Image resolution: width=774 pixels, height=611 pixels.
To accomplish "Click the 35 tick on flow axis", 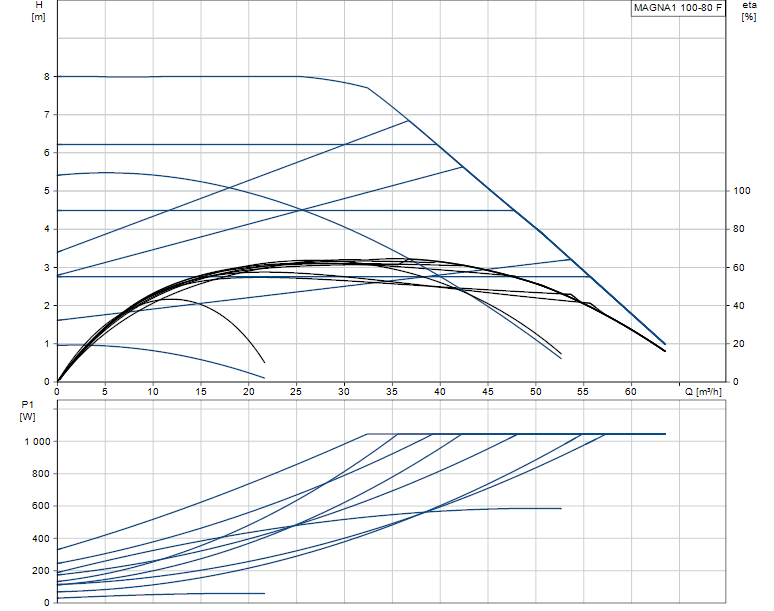I will click(391, 391).
